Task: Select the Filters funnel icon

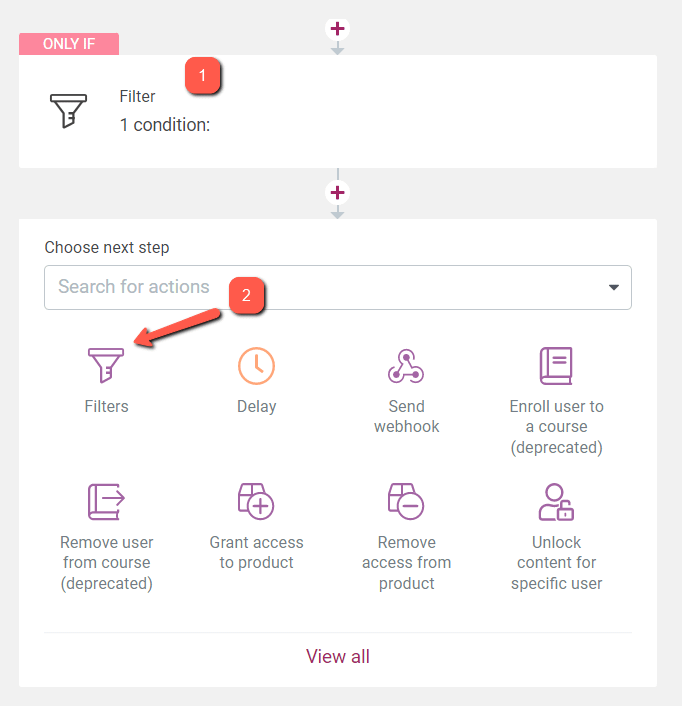Action: tap(106, 365)
